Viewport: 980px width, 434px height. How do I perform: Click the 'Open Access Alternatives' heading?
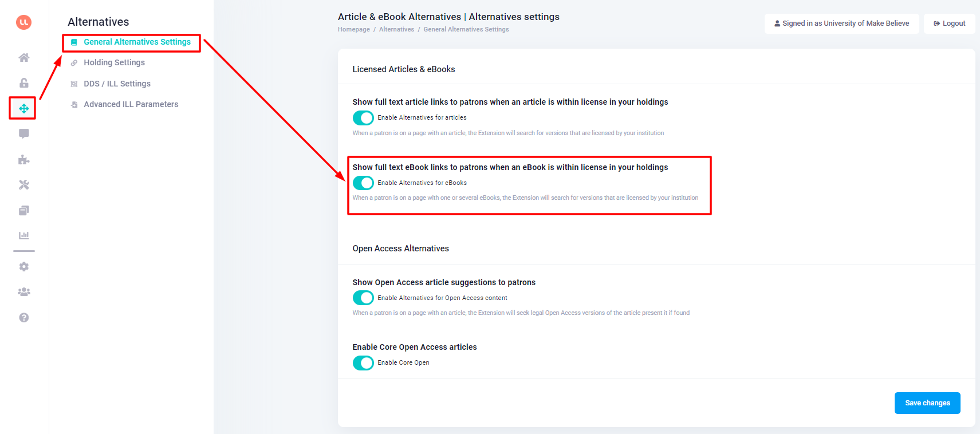(401, 248)
